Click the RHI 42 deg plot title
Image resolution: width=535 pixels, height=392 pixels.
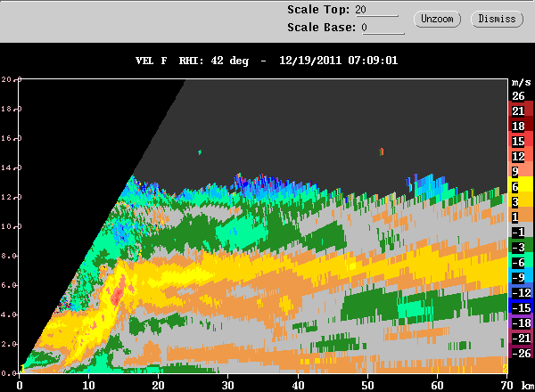click(267, 61)
